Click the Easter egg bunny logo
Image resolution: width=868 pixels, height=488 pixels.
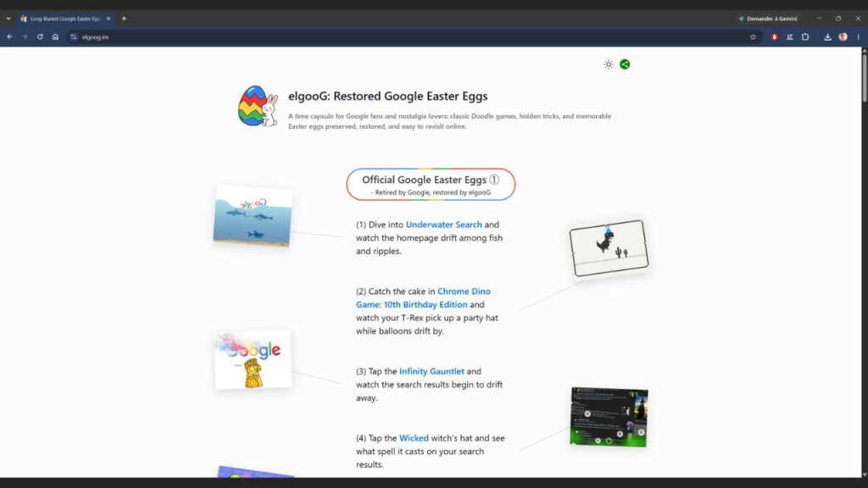tap(258, 106)
